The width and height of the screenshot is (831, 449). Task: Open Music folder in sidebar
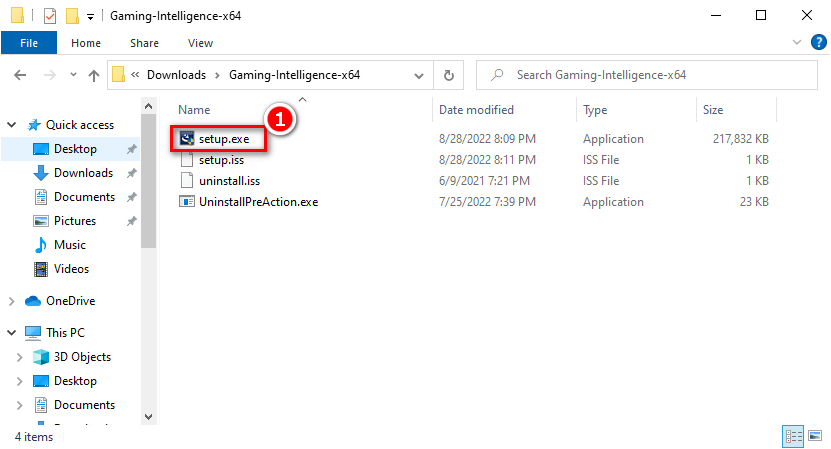pyautogui.click(x=69, y=245)
